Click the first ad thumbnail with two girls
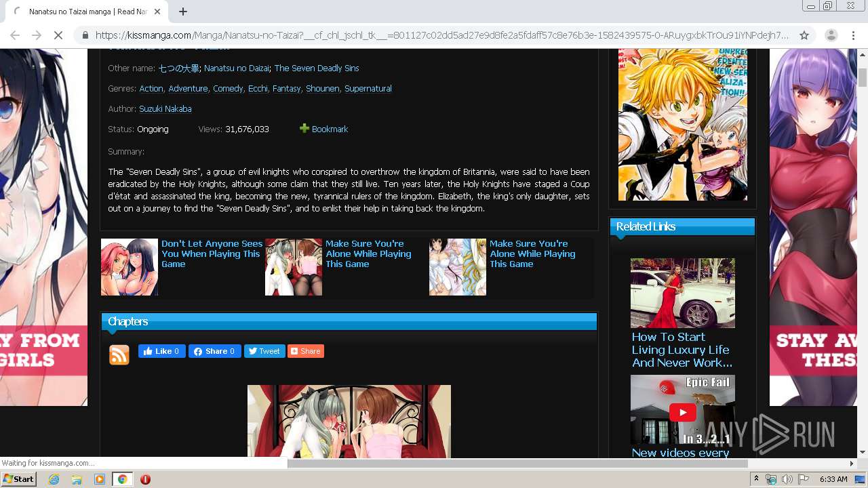This screenshot has width=868, height=488. coord(130,267)
